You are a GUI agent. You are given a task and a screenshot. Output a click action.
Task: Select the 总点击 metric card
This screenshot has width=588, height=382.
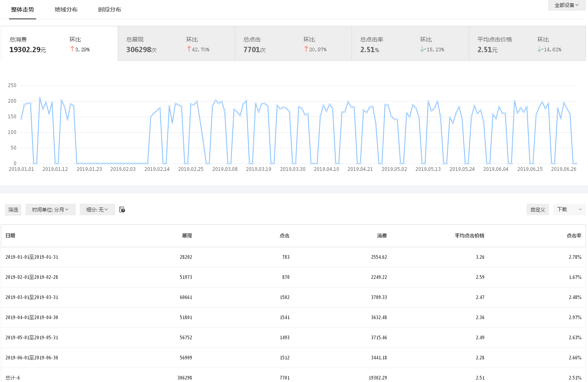[293, 44]
